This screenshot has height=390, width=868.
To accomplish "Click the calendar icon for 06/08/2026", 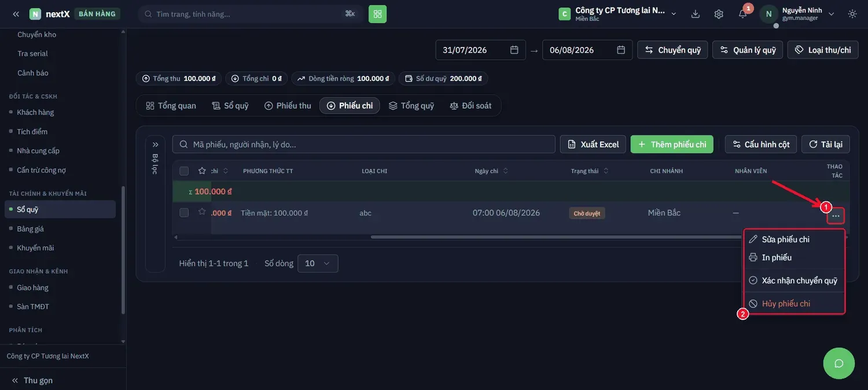I will tap(621, 50).
